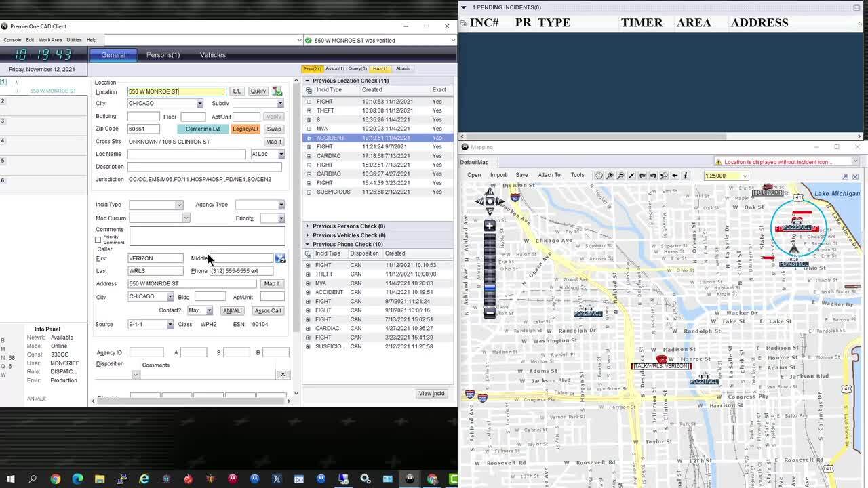The height and width of the screenshot is (488, 868).
Task: Open Google Chrome from the Windows taskbar
Action: click(x=56, y=479)
